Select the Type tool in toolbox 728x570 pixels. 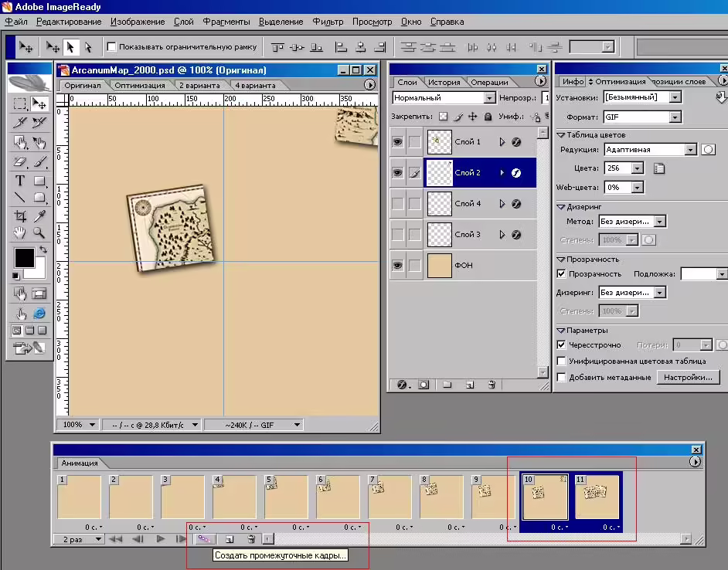tap(19, 181)
